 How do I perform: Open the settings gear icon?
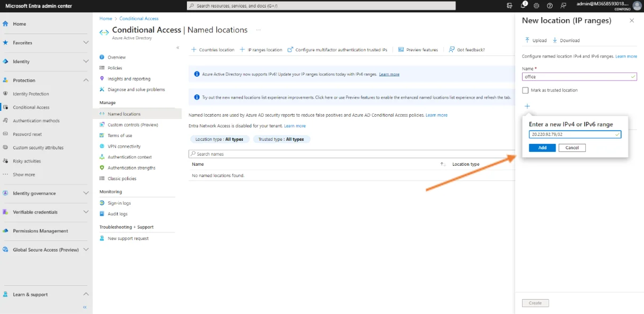(x=536, y=6)
